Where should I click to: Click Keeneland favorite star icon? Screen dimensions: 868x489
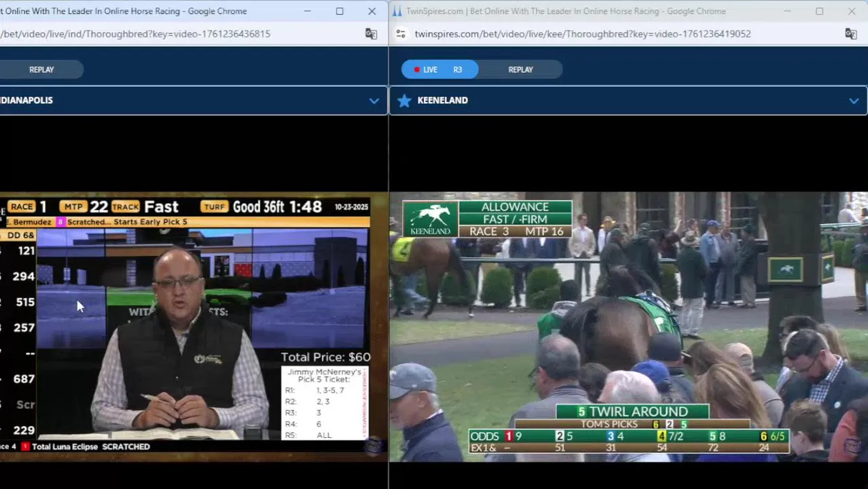(x=404, y=101)
